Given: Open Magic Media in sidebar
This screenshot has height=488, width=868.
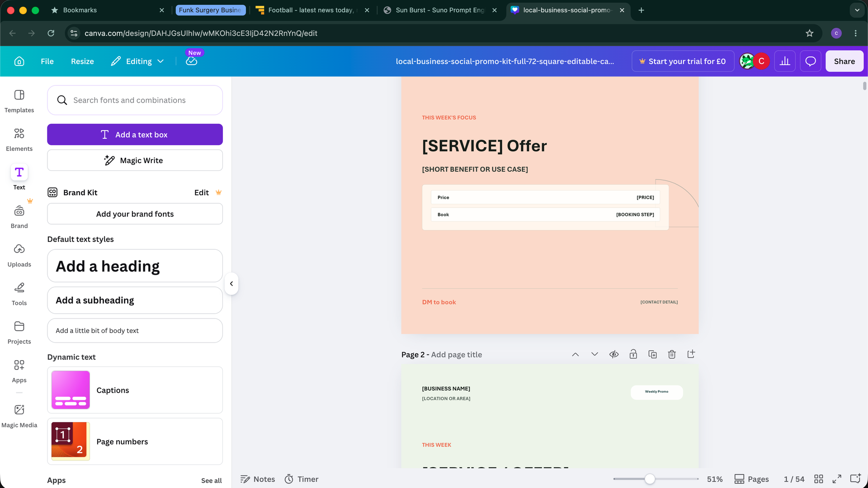Looking at the screenshot, I should pos(19,416).
